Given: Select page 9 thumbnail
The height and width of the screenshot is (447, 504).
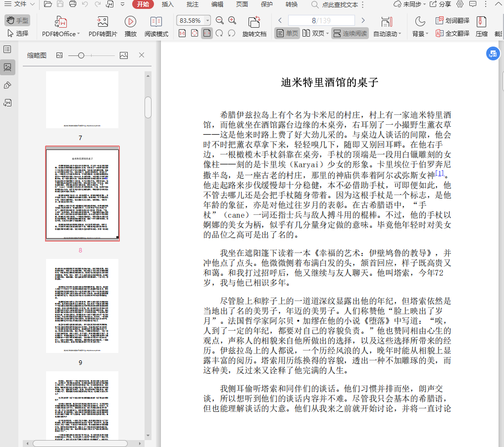Looking at the screenshot, I should [82, 306].
